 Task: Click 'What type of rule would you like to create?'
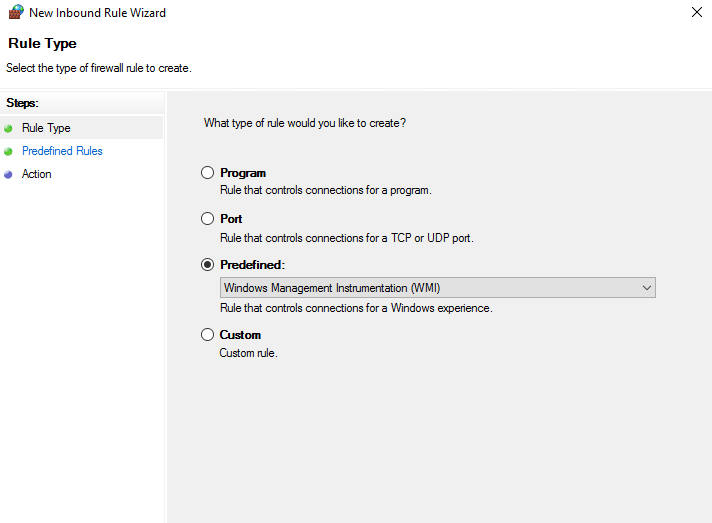pos(305,123)
